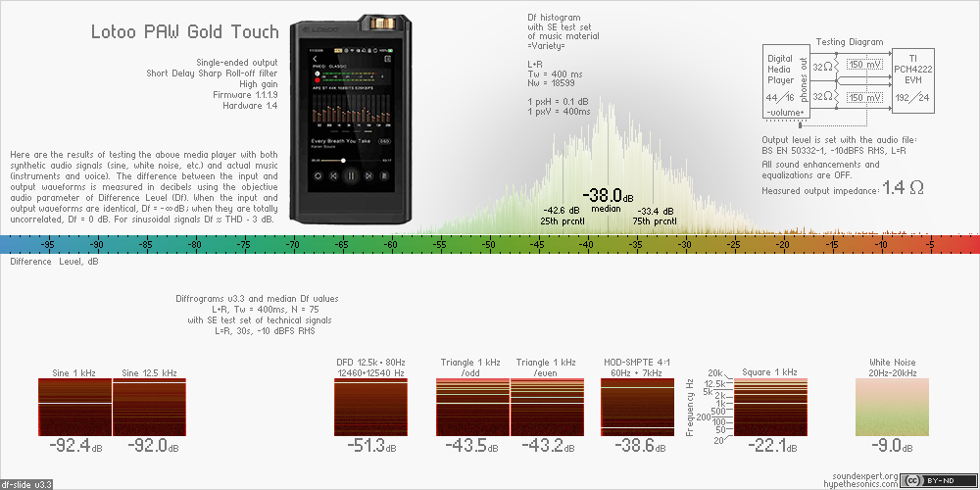
Task: Click 'Diffrograms v3.3 and median Df values' heading
Action: [x=258, y=299]
